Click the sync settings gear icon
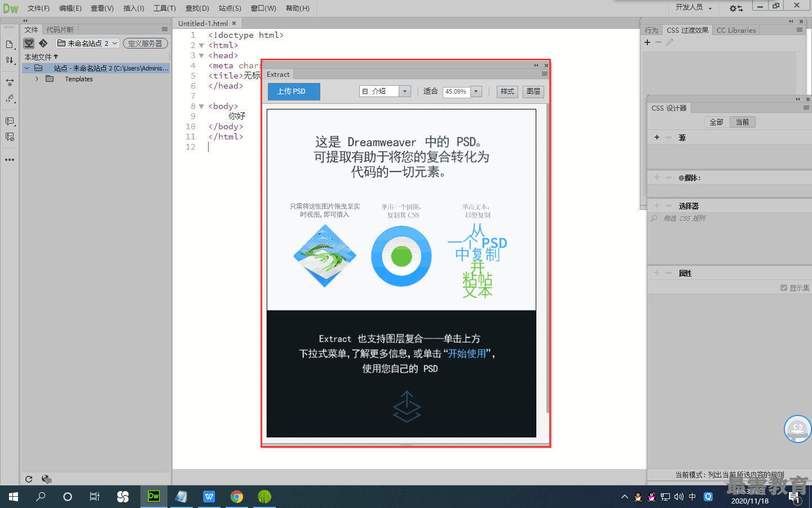This screenshot has height=508, width=812. 736,8
